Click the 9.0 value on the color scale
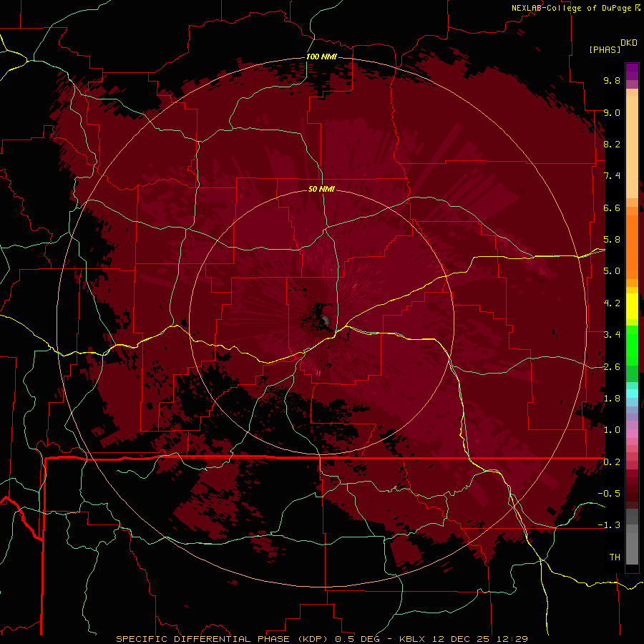 tap(612, 112)
